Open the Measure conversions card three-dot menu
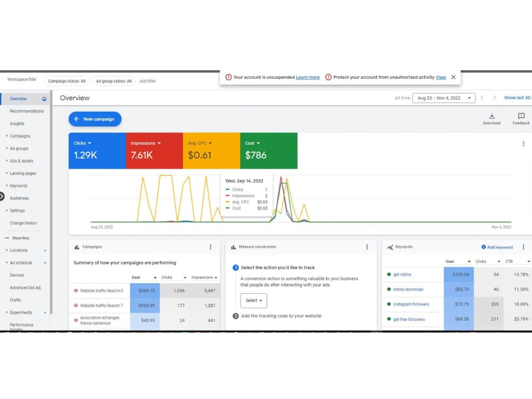Viewport: 532px width, 399px height. click(367, 247)
